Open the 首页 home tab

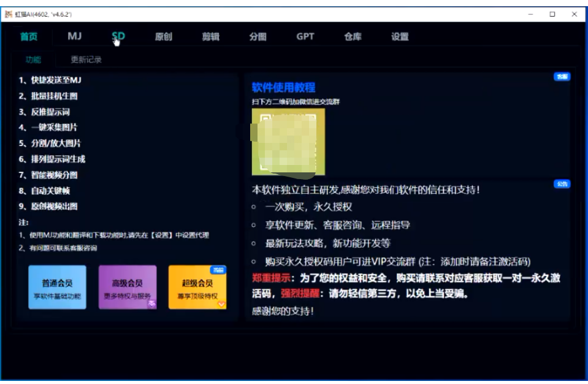pyautogui.click(x=29, y=37)
